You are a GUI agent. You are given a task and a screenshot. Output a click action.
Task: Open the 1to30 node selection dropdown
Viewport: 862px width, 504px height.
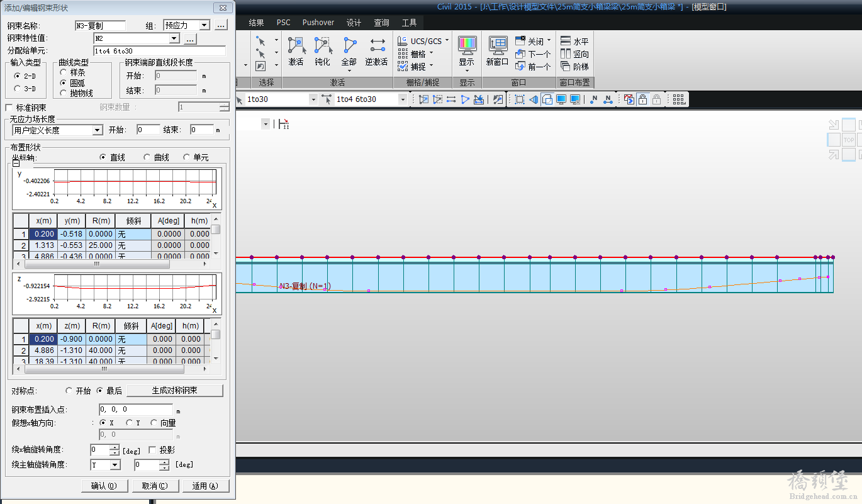(x=313, y=99)
